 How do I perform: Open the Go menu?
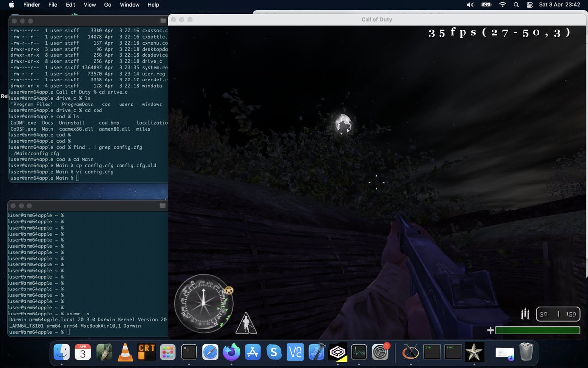pos(108,5)
